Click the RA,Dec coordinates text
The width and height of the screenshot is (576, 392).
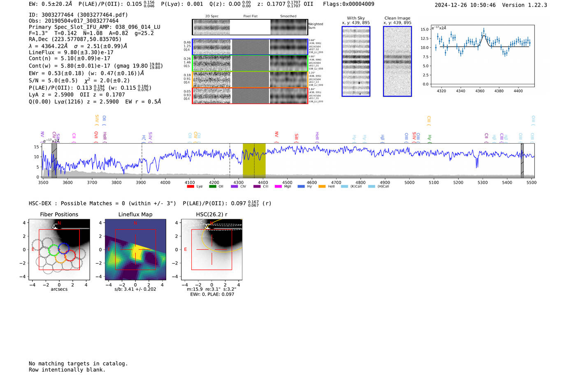[x=75, y=39]
